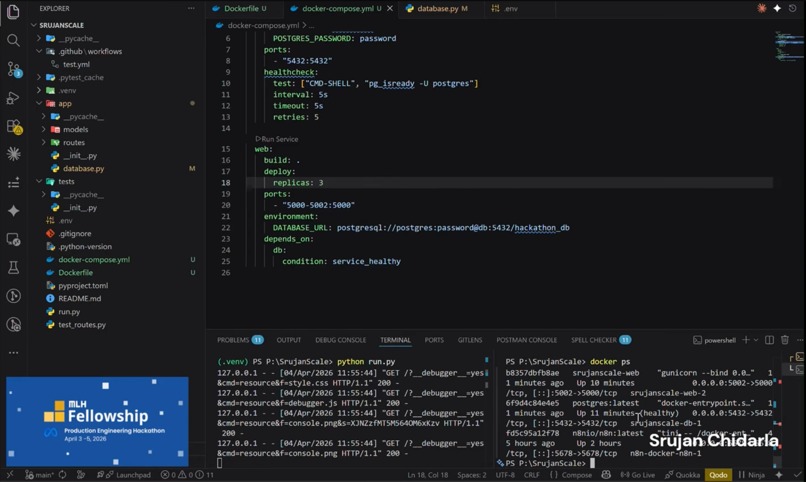The height and width of the screenshot is (482, 806).
Task: Switch to the Dockerfile editor tab
Action: (244, 8)
